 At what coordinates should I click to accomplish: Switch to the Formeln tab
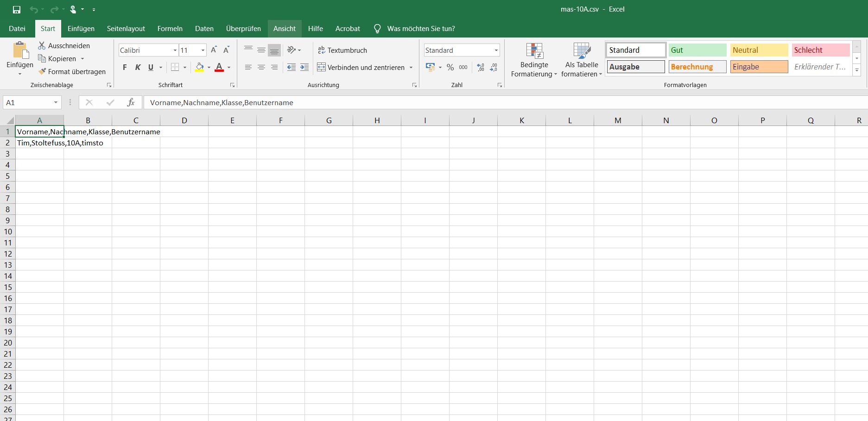coord(170,29)
